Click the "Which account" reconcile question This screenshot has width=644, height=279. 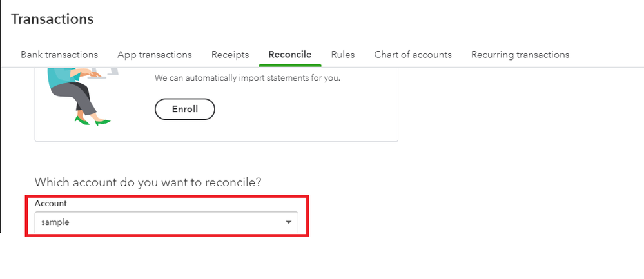click(148, 182)
